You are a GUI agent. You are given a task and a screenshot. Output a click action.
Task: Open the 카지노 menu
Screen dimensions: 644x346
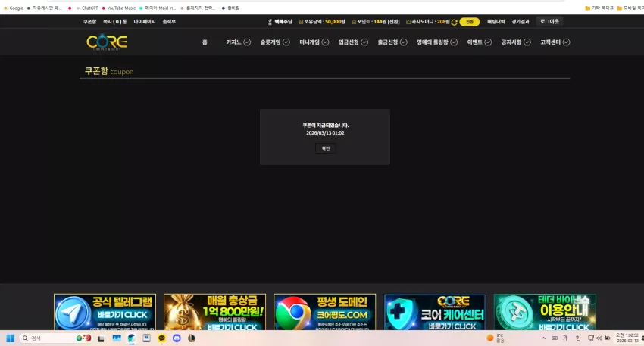tap(233, 42)
